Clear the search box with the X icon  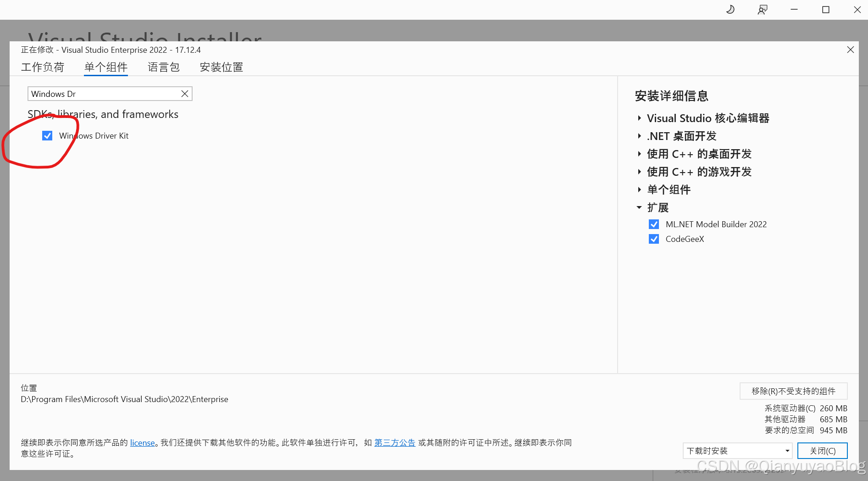(x=185, y=94)
